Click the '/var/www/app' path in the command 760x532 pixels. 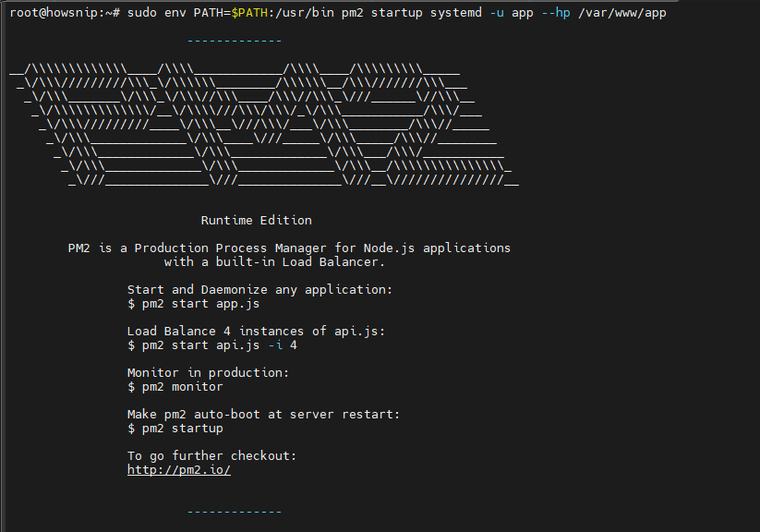(x=622, y=13)
